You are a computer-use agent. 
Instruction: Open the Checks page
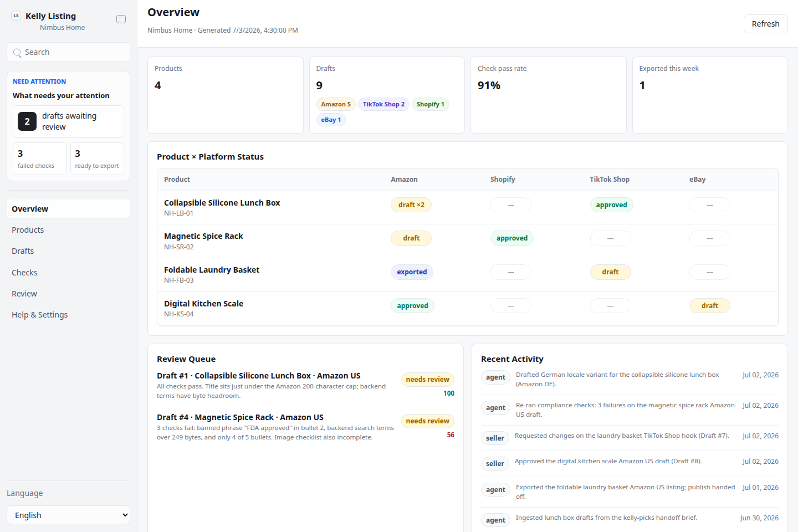68,273
